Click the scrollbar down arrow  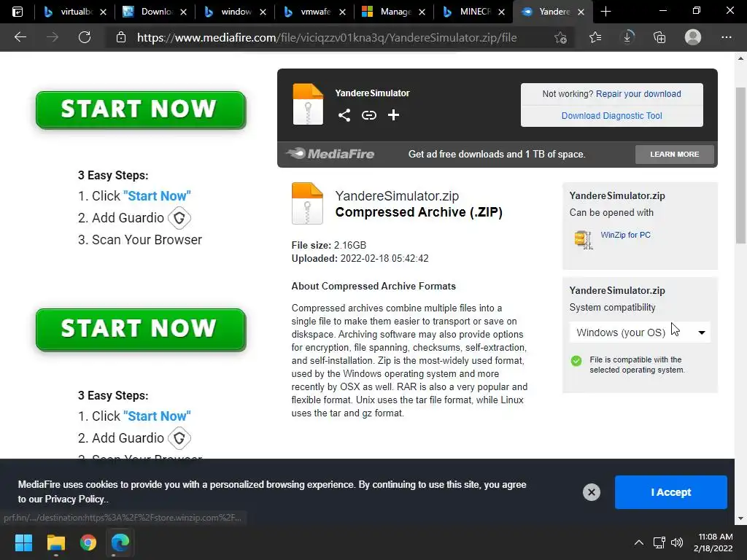(740, 518)
